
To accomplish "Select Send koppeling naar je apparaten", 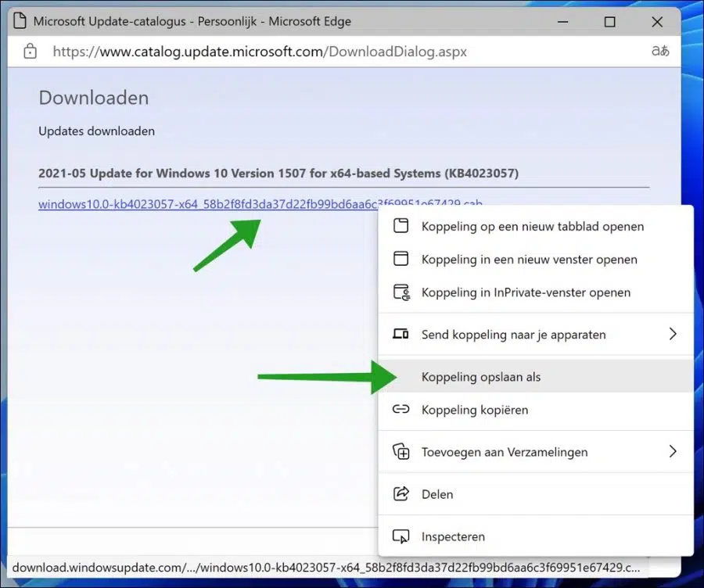I will click(x=536, y=335).
